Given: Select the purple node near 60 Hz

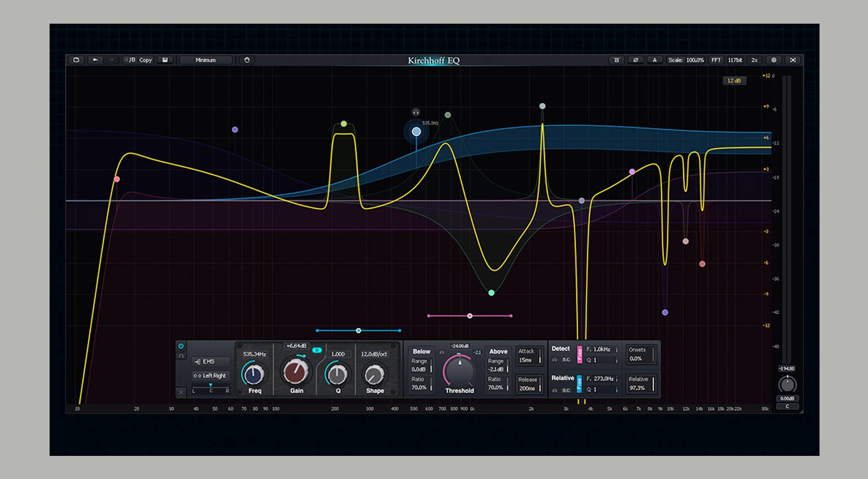Looking at the screenshot, I should click(235, 130).
